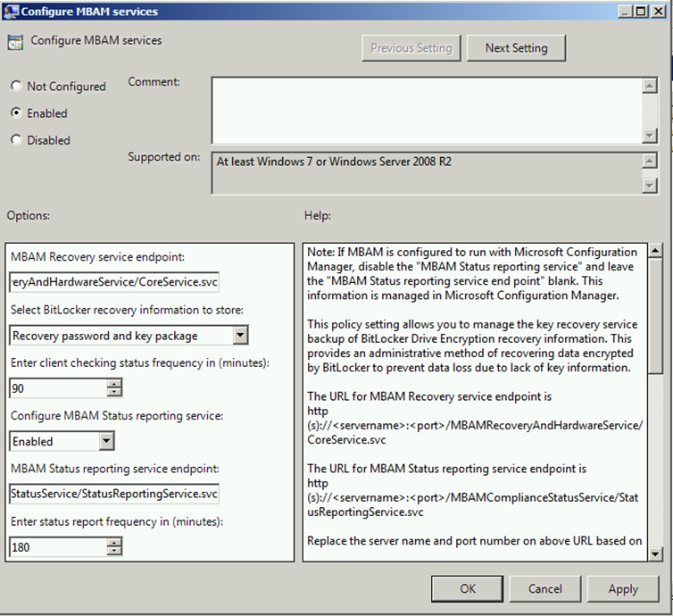Click the Supported on scroll up arrow

(650, 161)
